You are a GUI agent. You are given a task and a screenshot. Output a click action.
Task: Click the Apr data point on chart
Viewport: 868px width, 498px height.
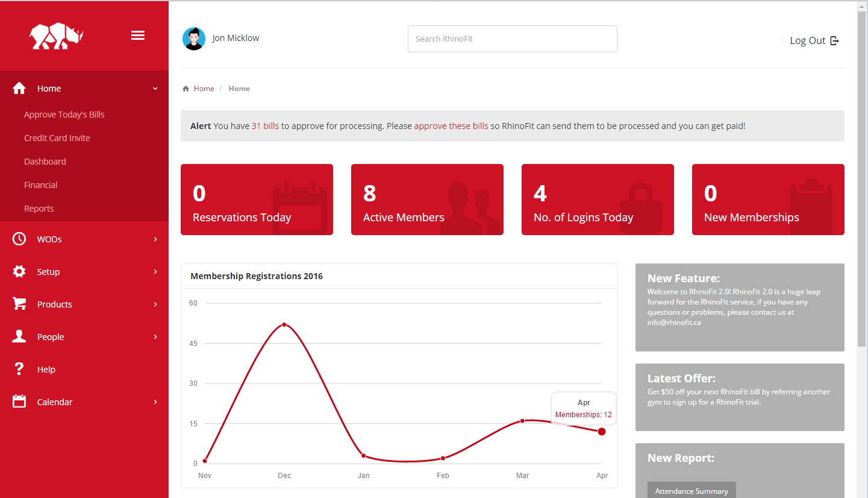(x=602, y=431)
